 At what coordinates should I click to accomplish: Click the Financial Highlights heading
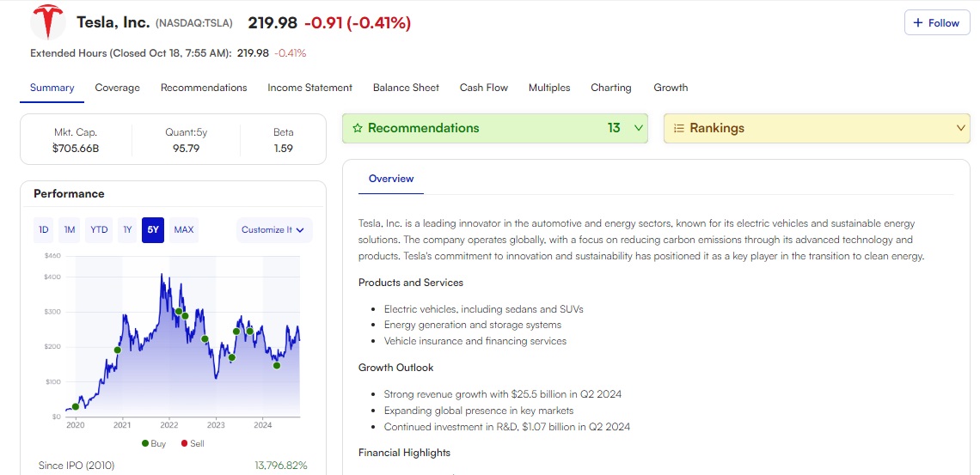click(404, 453)
